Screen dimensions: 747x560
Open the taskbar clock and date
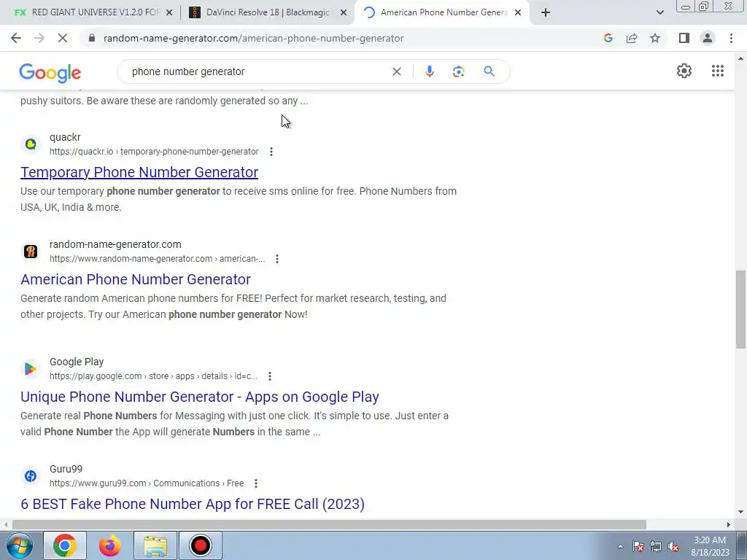pos(710,546)
